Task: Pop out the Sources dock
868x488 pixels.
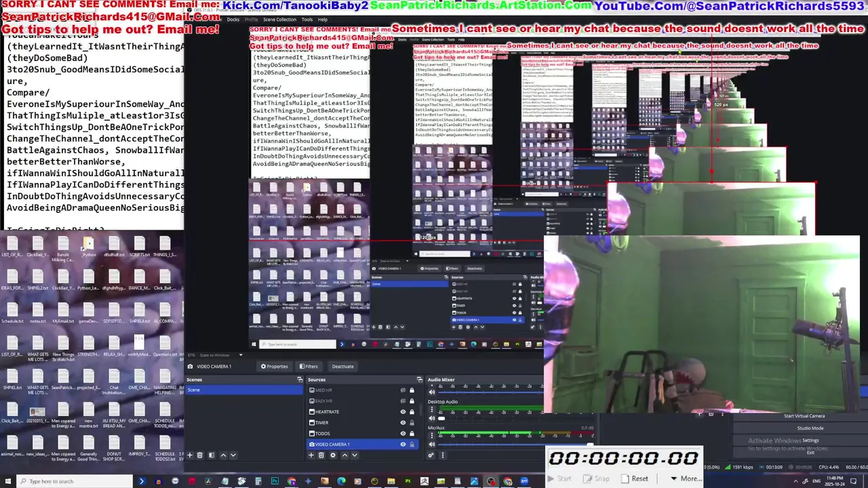Action: click(x=420, y=380)
